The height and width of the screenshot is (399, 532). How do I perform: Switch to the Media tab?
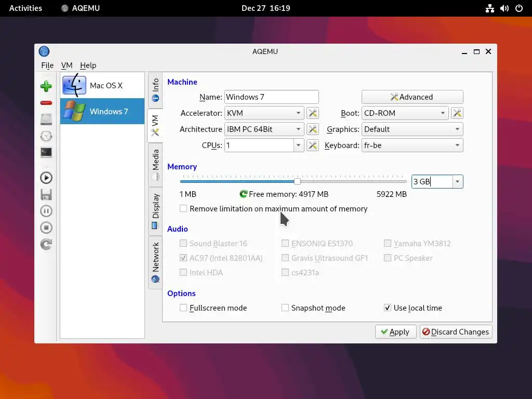tap(155, 165)
